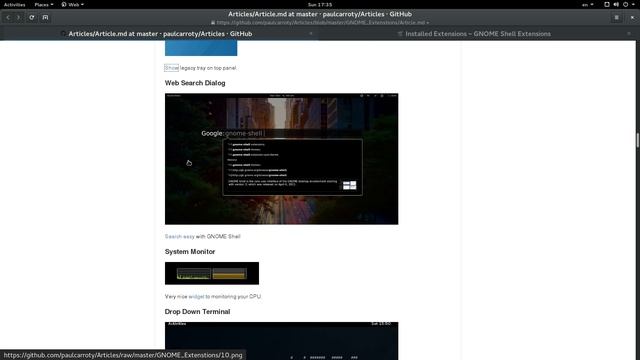
Task: Close the Installed Extensions tab
Action: tap(629, 34)
